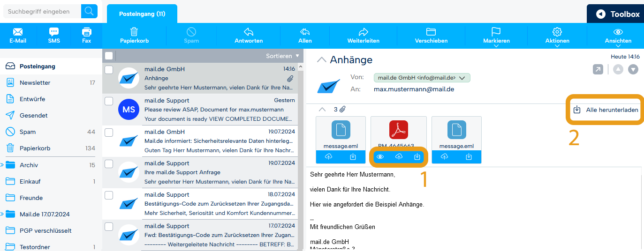Go to the previous message (up arrow)
Viewport: 644px width, 251px height.
coord(618,69)
